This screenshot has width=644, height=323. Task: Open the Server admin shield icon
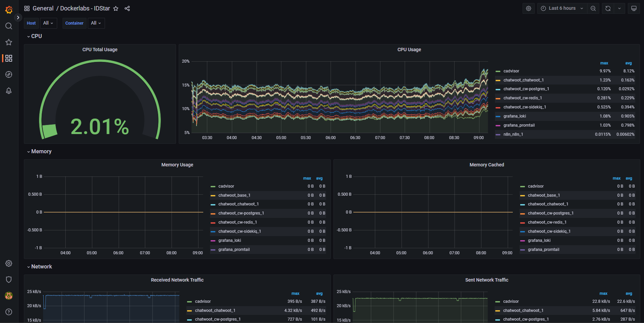[x=9, y=280]
